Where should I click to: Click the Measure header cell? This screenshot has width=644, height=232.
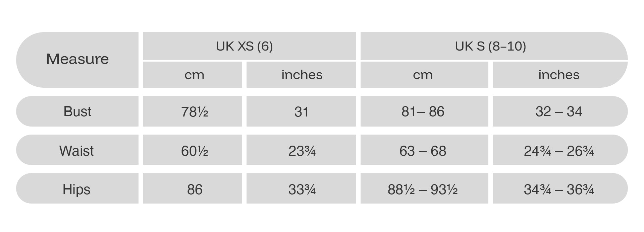click(77, 59)
